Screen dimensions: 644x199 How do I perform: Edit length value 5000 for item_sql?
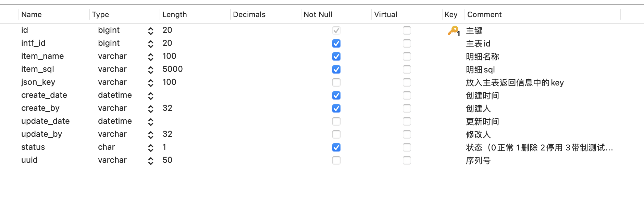point(173,69)
